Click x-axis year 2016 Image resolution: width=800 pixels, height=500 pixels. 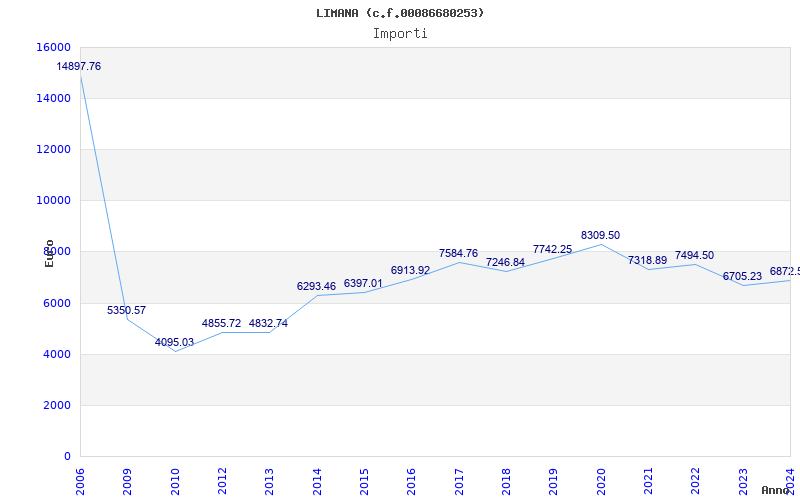(x=412, y=482)
